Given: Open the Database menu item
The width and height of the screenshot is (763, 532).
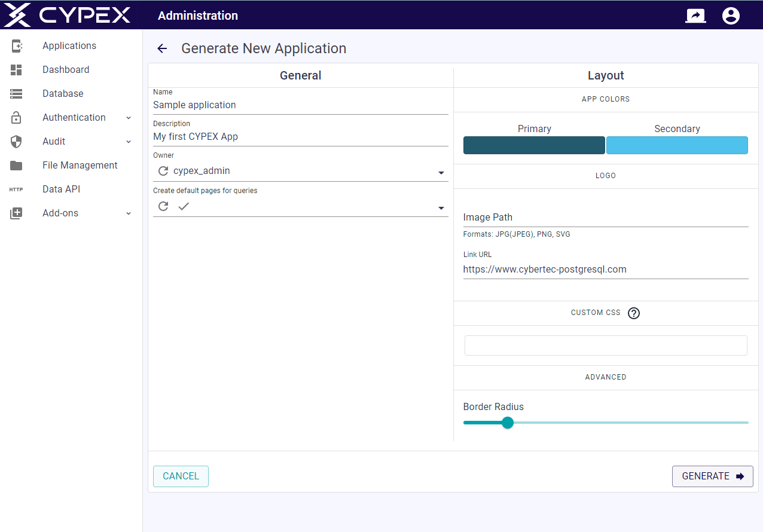Looking at the screenshot, I should click(63, 94).
